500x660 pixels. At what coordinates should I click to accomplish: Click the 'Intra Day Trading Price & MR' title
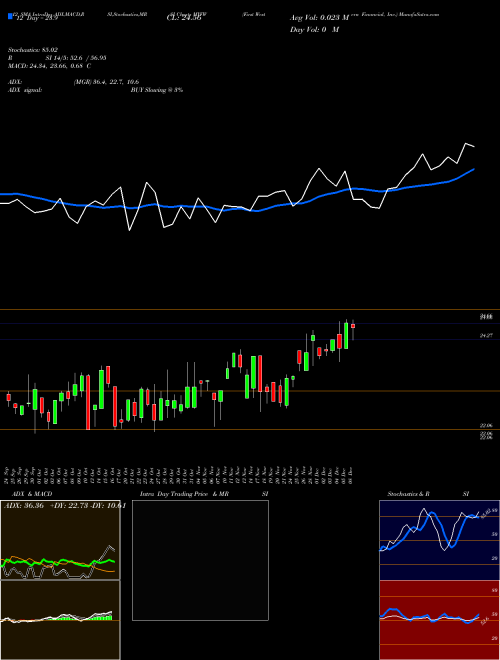(184, 494)
